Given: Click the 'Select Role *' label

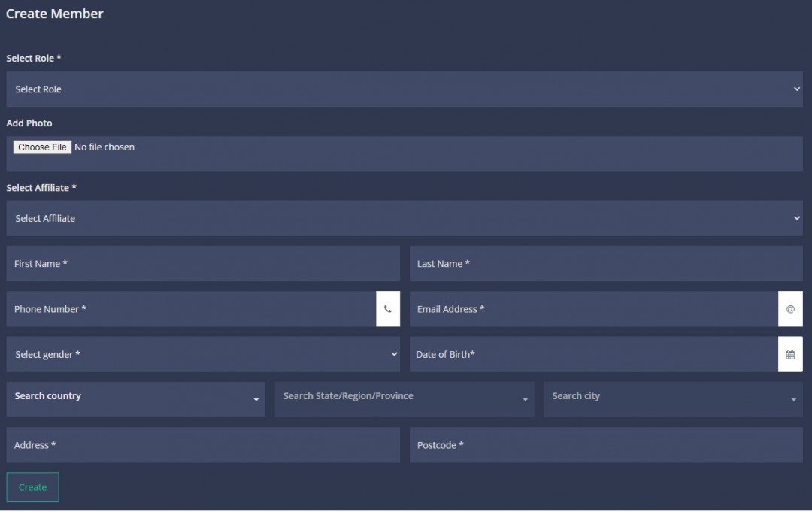Looking at the screenshot, I should pos(34,59).
